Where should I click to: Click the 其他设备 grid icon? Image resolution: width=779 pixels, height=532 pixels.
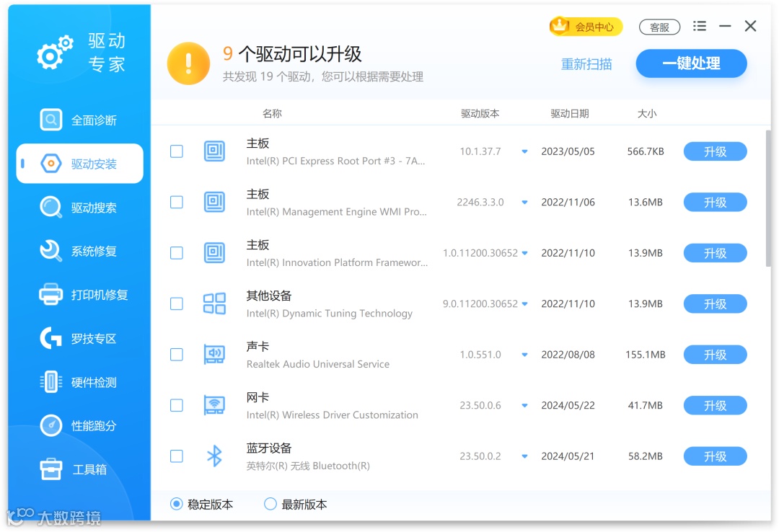point(214,303)
